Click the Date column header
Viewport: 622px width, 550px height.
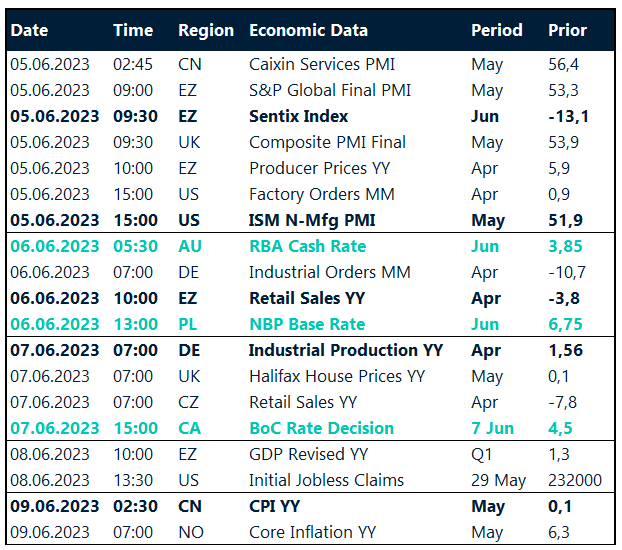[29, 31]
